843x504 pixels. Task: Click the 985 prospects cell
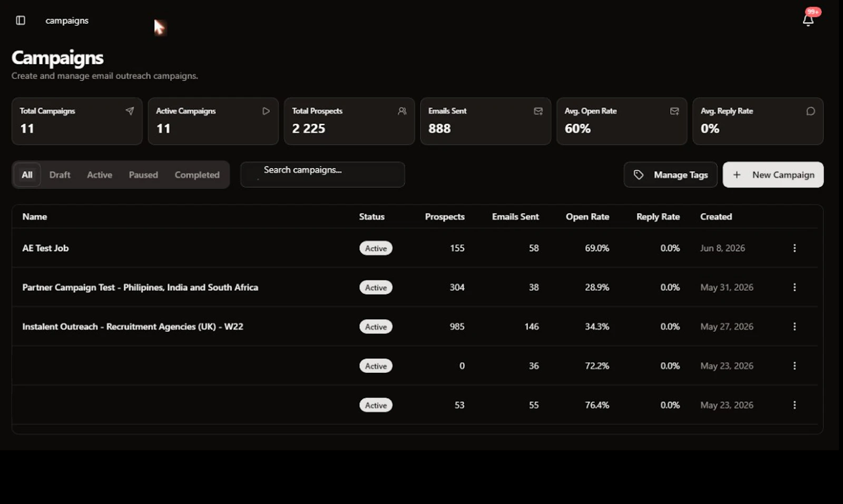(457, 327)
